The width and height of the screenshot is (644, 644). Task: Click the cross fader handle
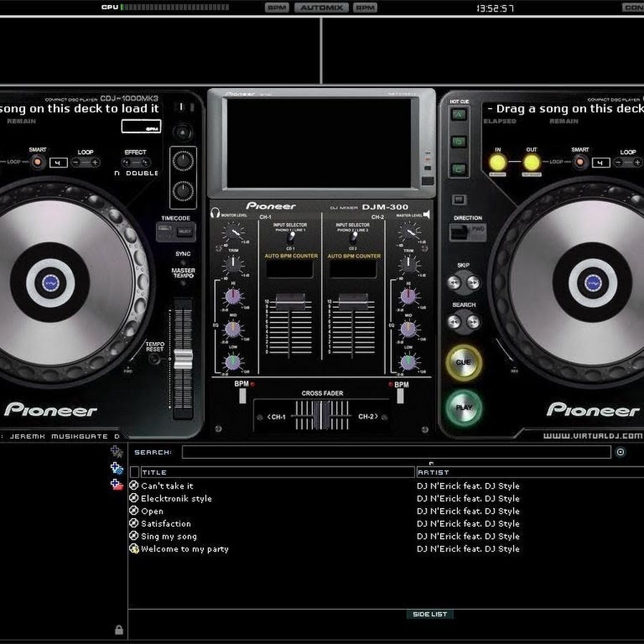pyautogui.click(x=323, y=415)
